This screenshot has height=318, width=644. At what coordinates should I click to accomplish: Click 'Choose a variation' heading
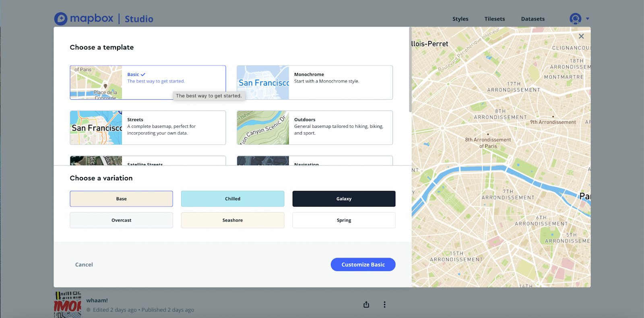(x=101, y=178)
